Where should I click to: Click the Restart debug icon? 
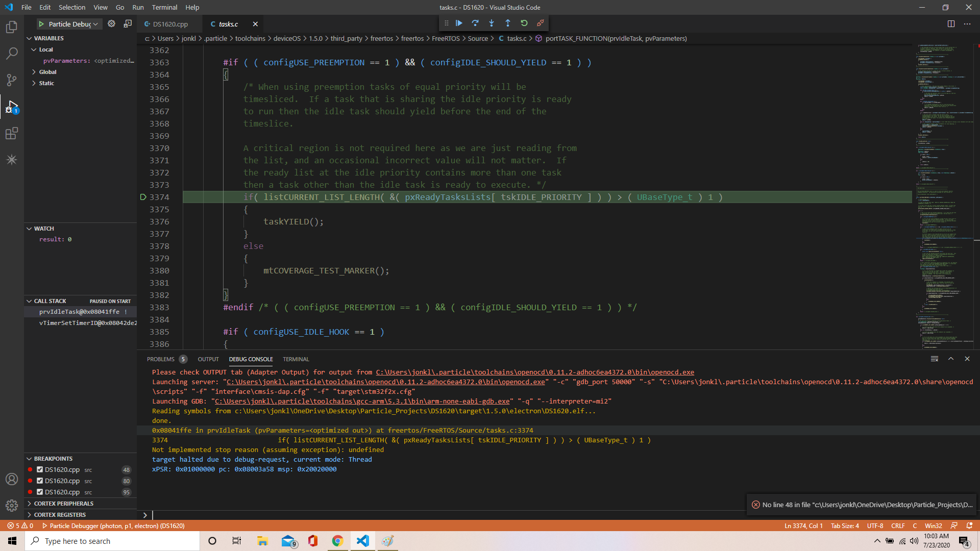(x=524, y=23)
